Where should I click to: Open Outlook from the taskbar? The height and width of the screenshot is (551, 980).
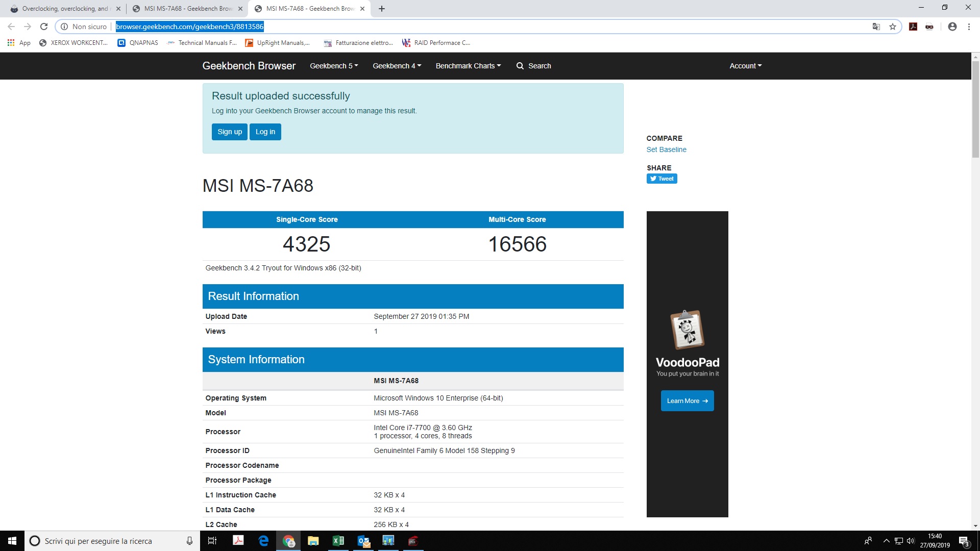(363, 541)
